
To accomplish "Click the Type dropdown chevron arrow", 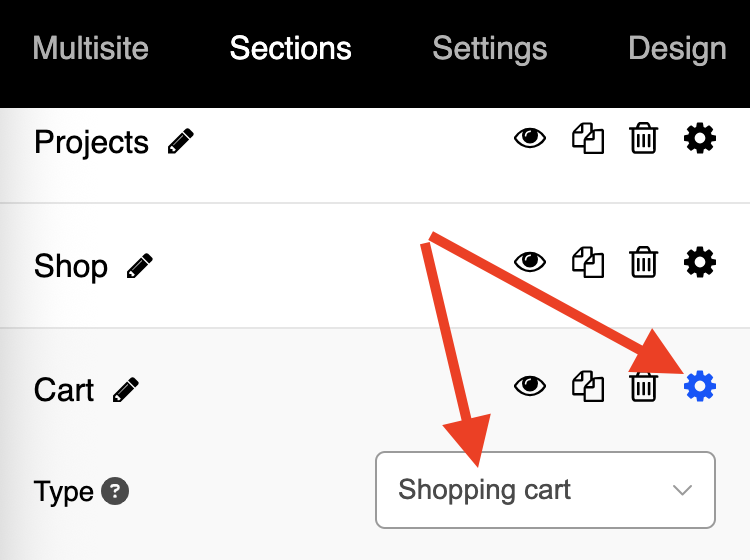I will [x=682, y=490].
